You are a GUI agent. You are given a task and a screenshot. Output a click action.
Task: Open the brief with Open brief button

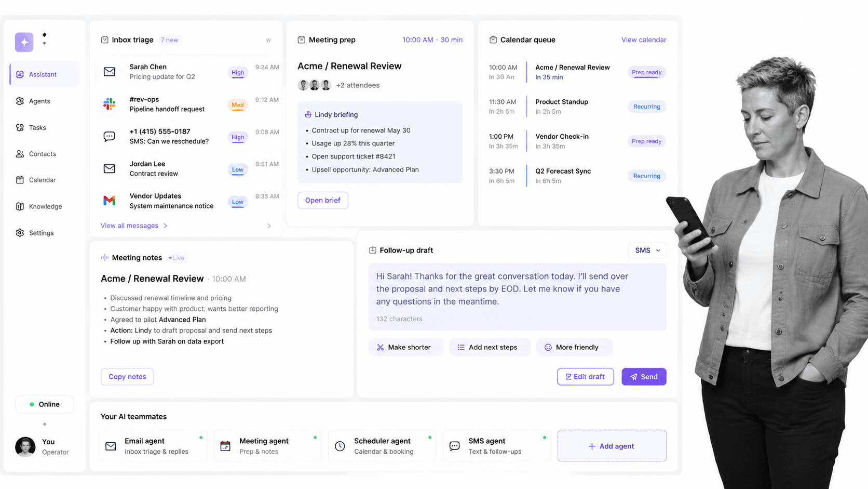pos(323,200)
